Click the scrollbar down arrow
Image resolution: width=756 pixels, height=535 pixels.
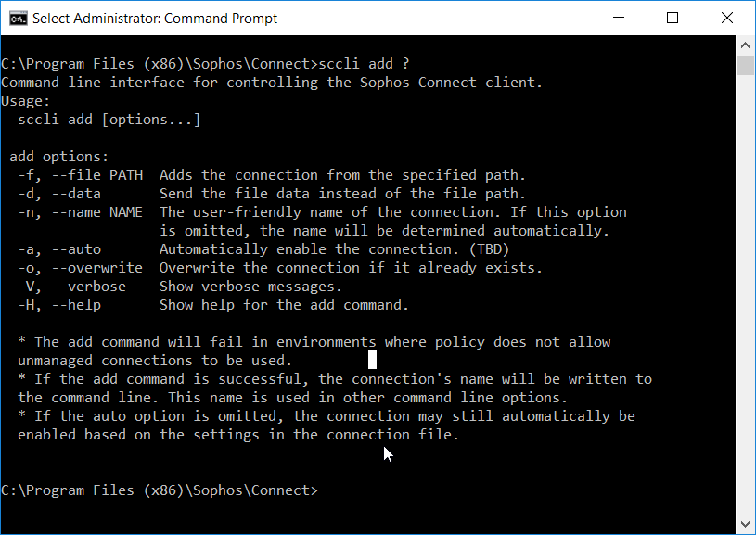[745, 522]
